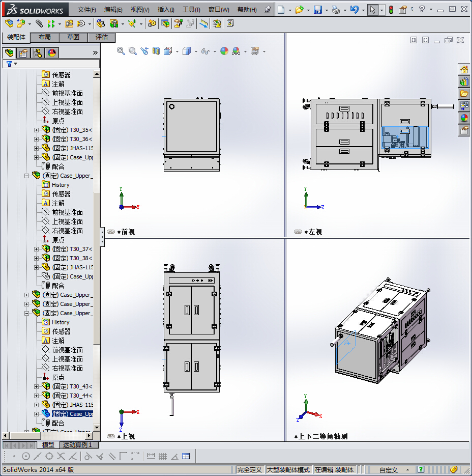Click the *前视 view link icon

[x=111, y=232]
